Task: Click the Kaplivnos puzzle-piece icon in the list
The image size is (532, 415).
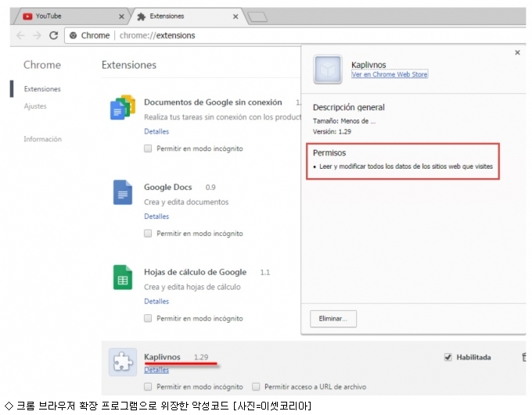Action: coord(123,362)
